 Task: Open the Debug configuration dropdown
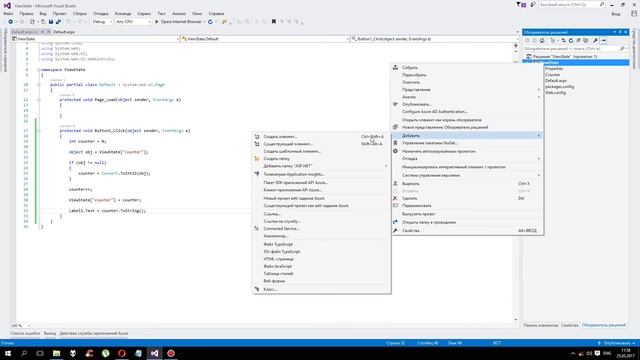[102, 22]
